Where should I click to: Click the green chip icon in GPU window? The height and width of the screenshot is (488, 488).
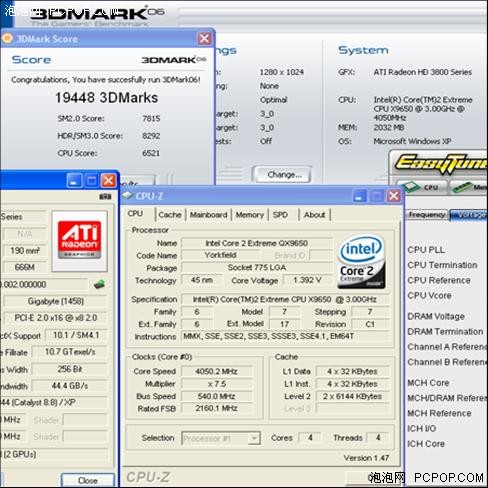(x=99, y=284)
